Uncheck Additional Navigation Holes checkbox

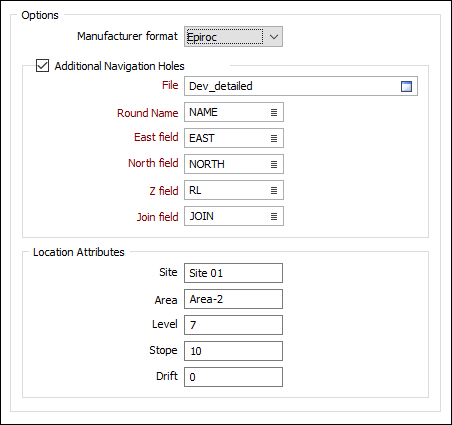pyautogui.click(x=42, y=66)
